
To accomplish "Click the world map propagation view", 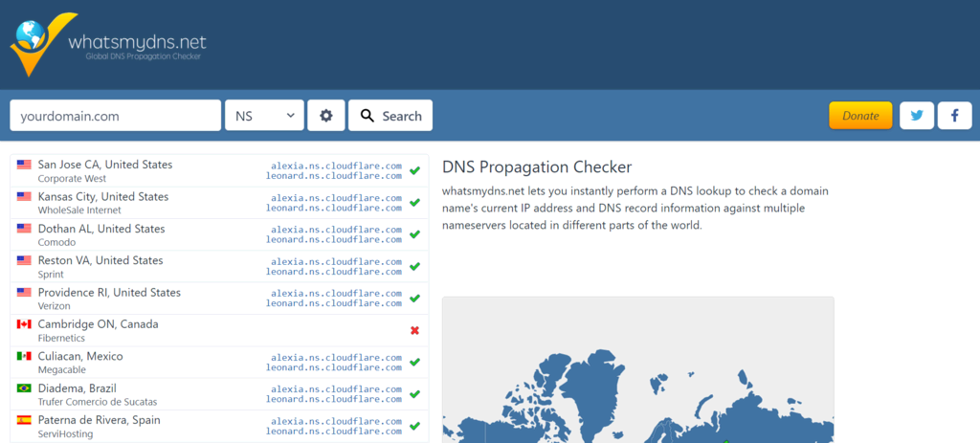I will [637, 383].
